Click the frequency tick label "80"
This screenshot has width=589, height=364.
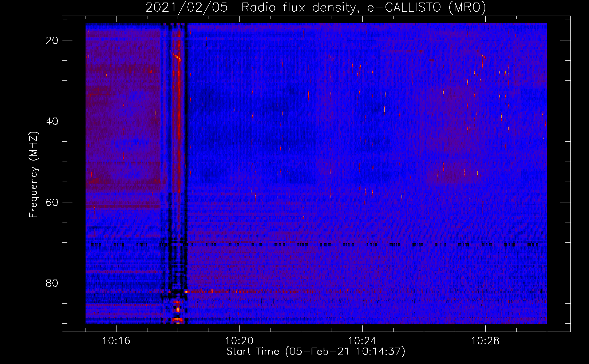coord(52,283)
